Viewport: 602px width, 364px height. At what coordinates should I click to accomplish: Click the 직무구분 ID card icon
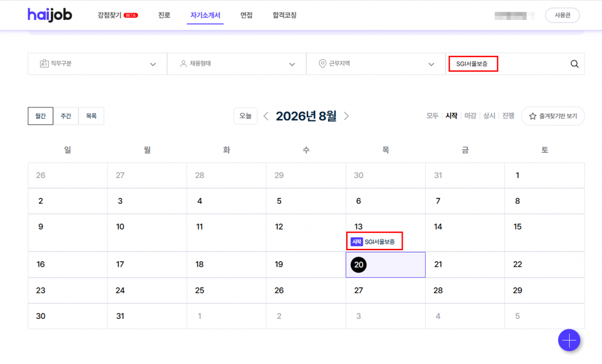tap(44, 63)
